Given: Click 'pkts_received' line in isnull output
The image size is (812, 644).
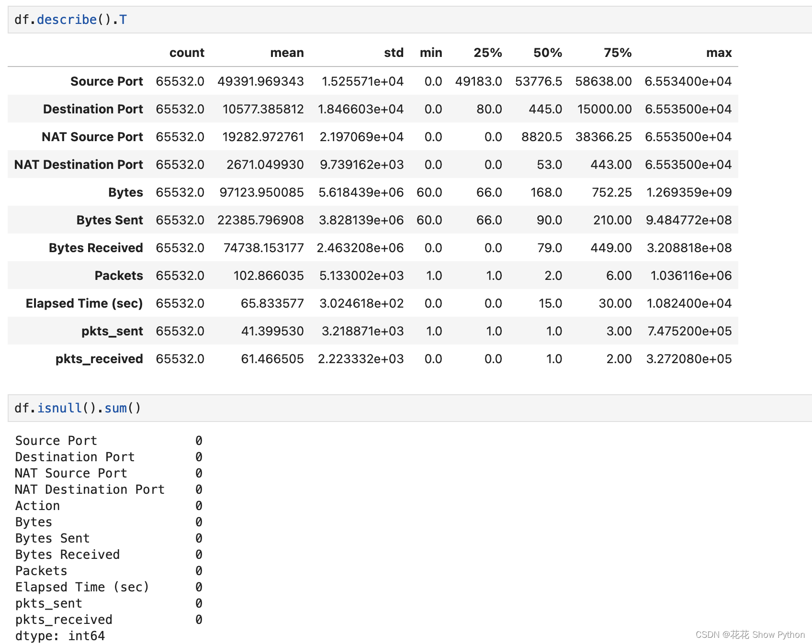Looking at the screenshot, I should point(109,620).
